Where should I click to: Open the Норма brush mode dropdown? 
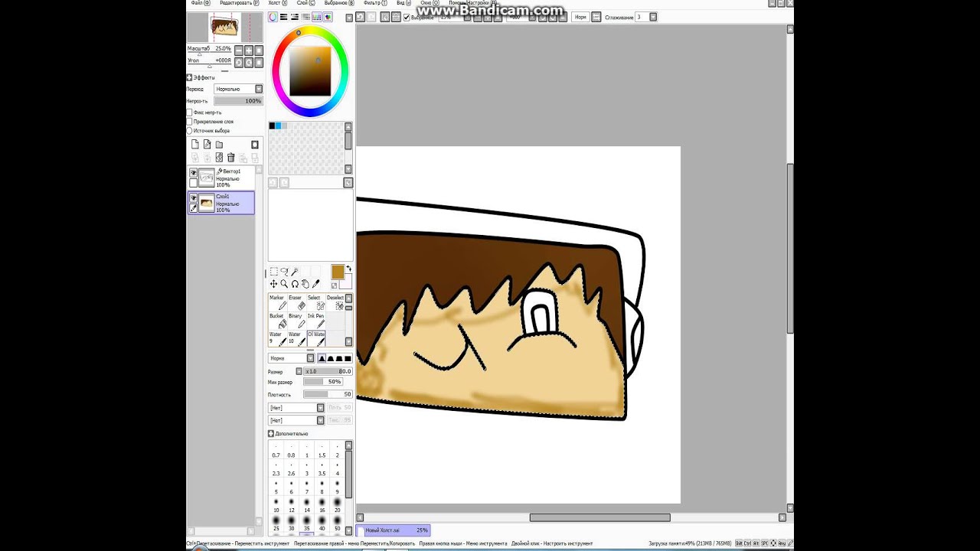[291, 358]
